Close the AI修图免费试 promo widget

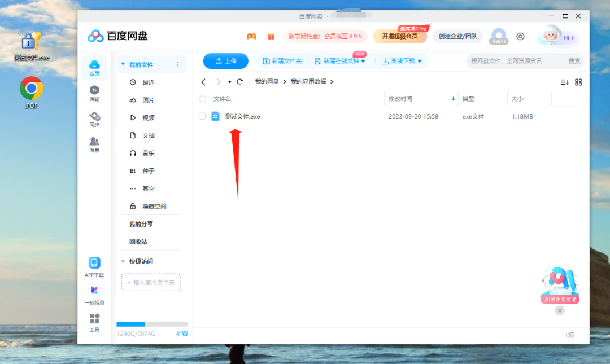coord(559,310)
